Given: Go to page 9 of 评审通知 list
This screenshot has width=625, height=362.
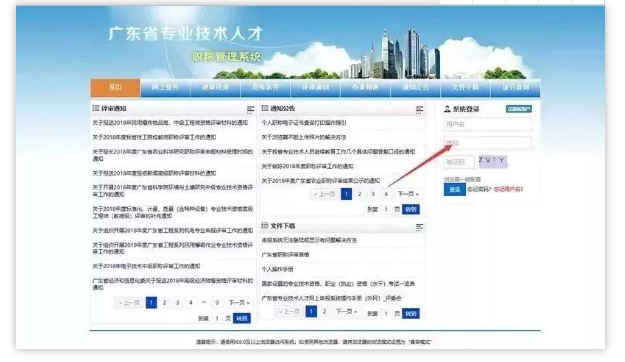Looking at the screenshot, I should (x=217, y=303).
